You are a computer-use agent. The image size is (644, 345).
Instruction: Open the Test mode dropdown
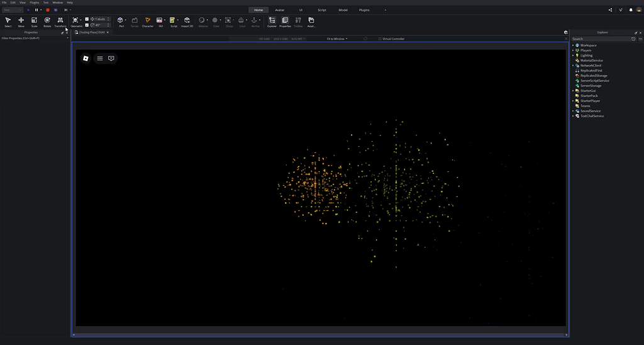pyautogui.click(x=13, y=10)
